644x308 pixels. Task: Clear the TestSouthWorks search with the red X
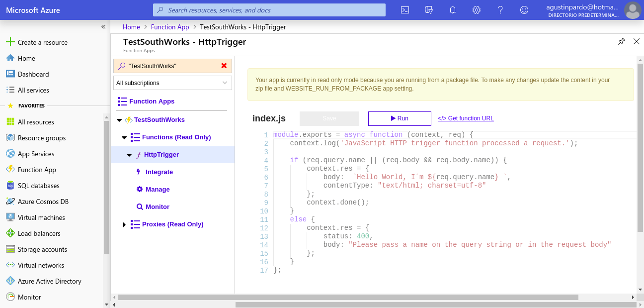224,66
